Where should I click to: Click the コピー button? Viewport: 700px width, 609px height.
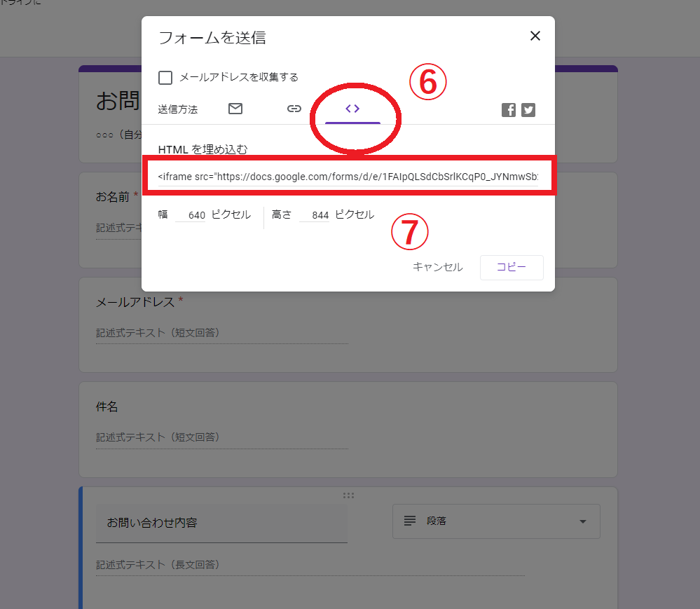512,268
